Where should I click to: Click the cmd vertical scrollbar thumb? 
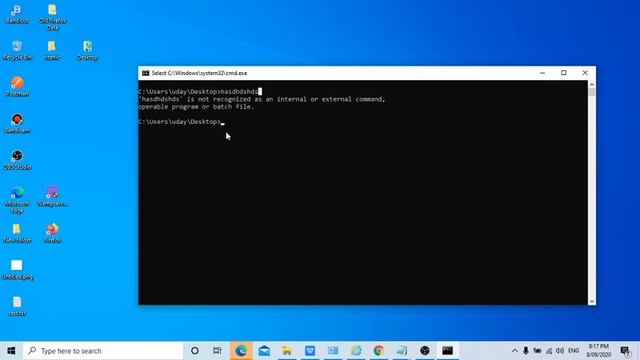point(592,92)
